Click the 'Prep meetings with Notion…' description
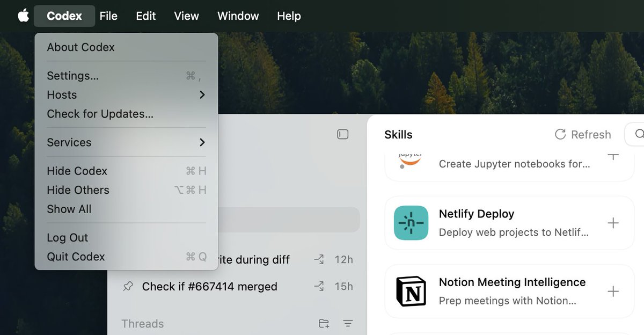 pos(508,301)
